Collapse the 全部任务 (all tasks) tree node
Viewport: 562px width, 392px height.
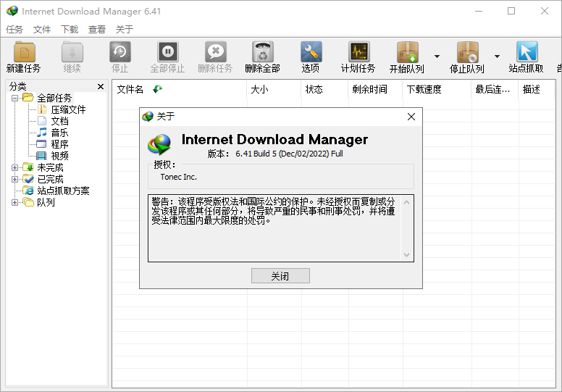pos(15,98)
